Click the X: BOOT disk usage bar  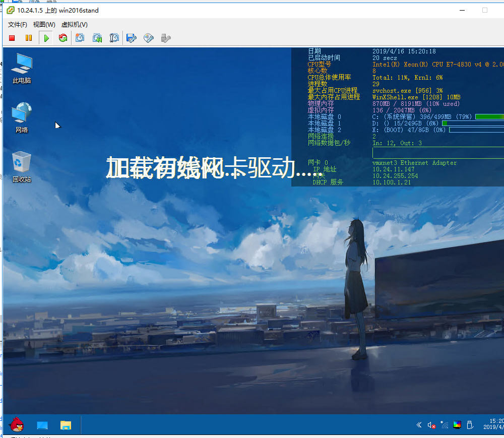pos(476,130)
